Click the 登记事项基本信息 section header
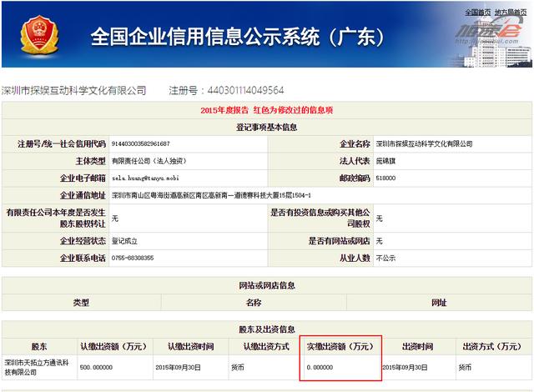The width and height of the screenshot is (534, 392). (267, 127)
